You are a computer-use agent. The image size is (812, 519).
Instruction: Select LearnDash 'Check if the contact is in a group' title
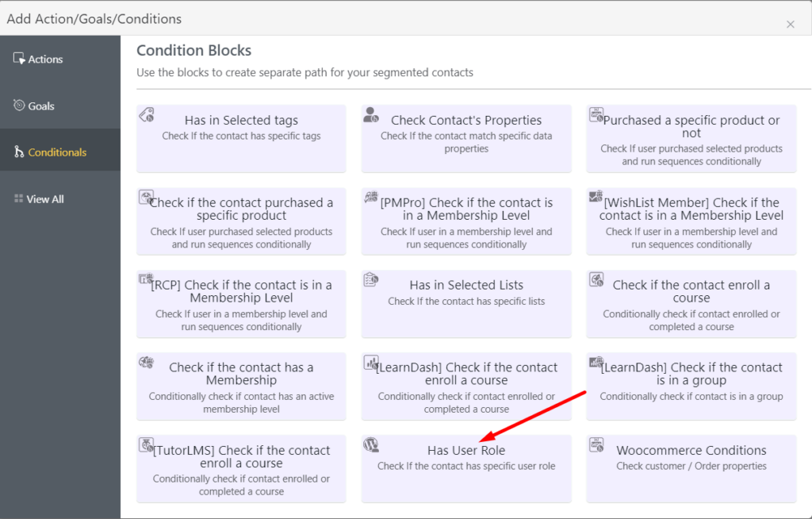tap(691, 374)
